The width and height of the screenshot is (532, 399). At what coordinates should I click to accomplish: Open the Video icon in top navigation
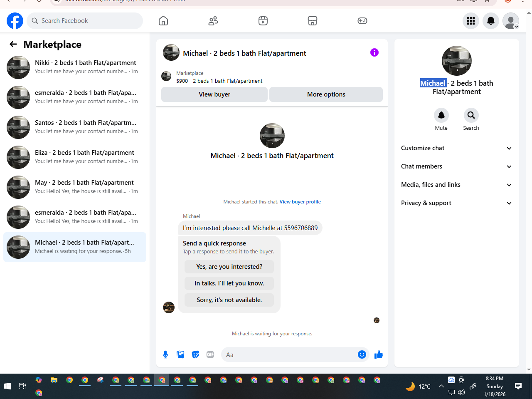263,21
